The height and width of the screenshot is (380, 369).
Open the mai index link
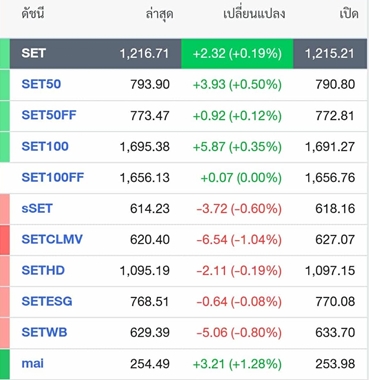coord(32,363)
